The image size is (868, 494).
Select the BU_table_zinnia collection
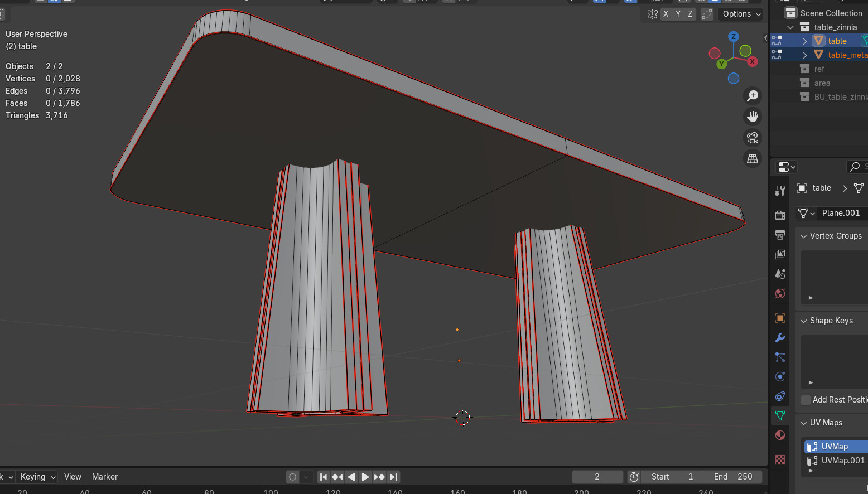point(840,97)
